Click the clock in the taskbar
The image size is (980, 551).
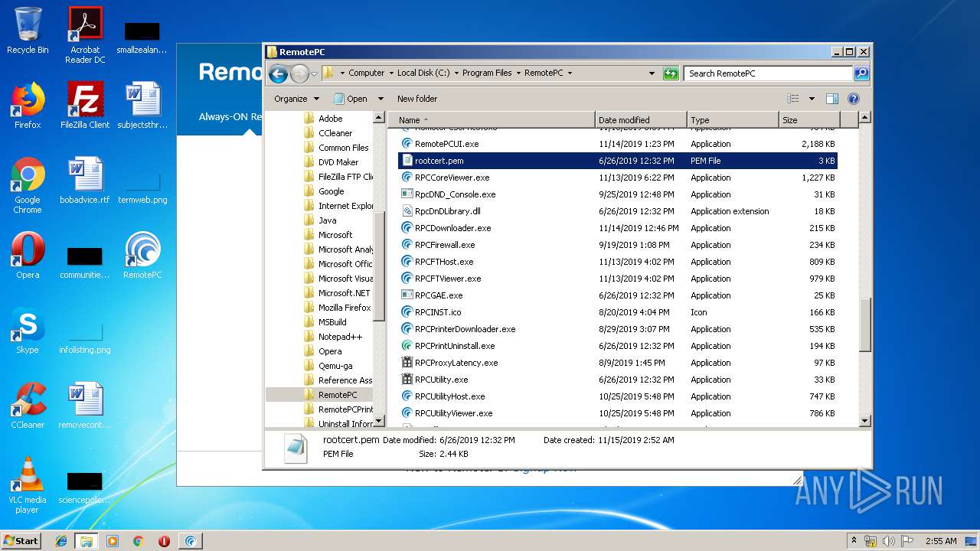[941, 541]
